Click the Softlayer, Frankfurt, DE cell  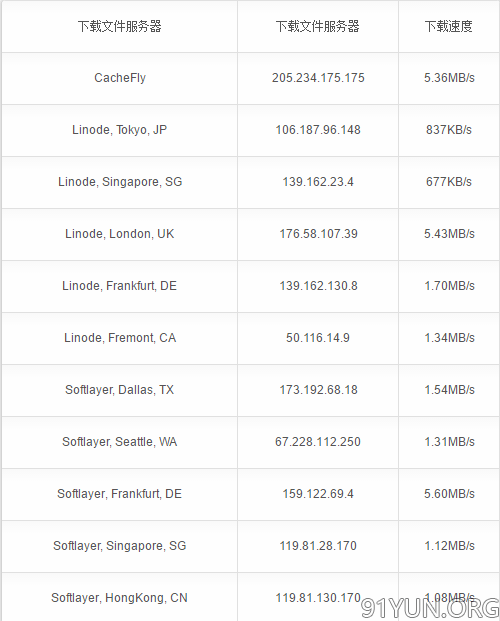120,493
